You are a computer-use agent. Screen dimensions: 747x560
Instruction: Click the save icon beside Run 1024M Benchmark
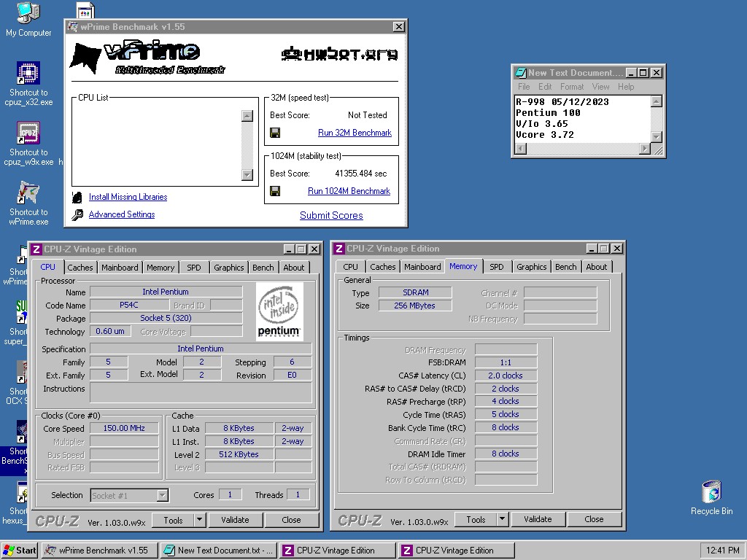(x=275, y=191)
